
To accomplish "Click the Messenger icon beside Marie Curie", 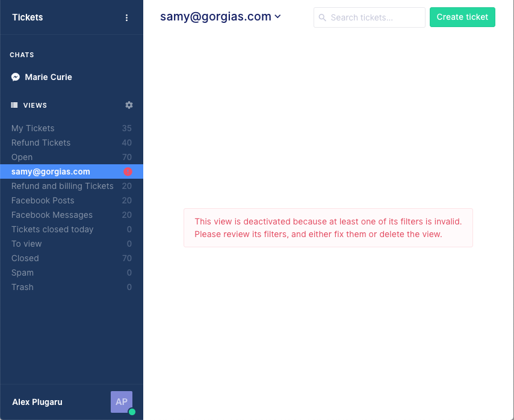I will pyautogui.click(x=16, y=77).
